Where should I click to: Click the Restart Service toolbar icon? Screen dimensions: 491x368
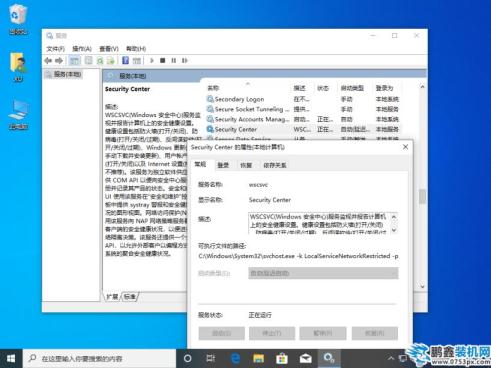(185, 60)
